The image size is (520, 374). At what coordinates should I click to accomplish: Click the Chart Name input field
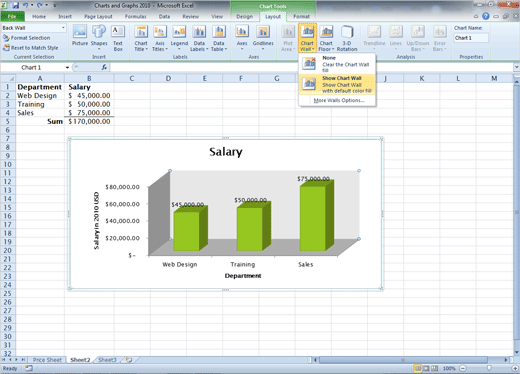point(471,38)
